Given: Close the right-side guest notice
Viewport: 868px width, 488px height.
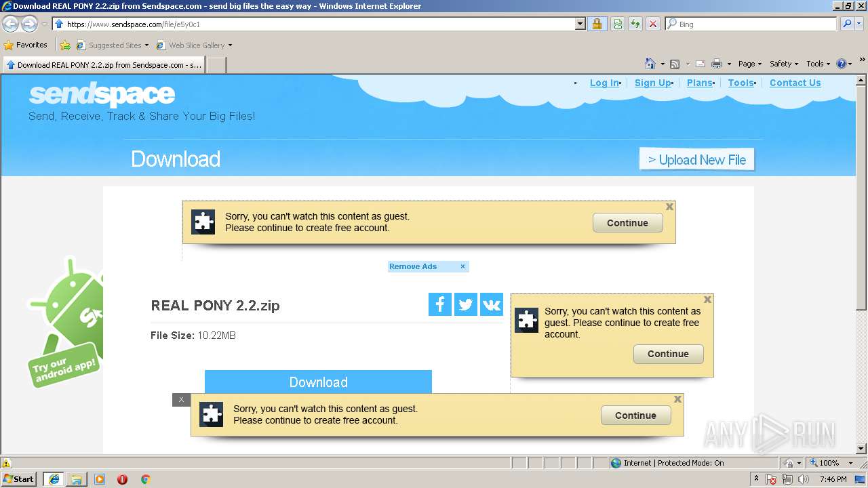Looking at the screenshot, I should point(707,300).
